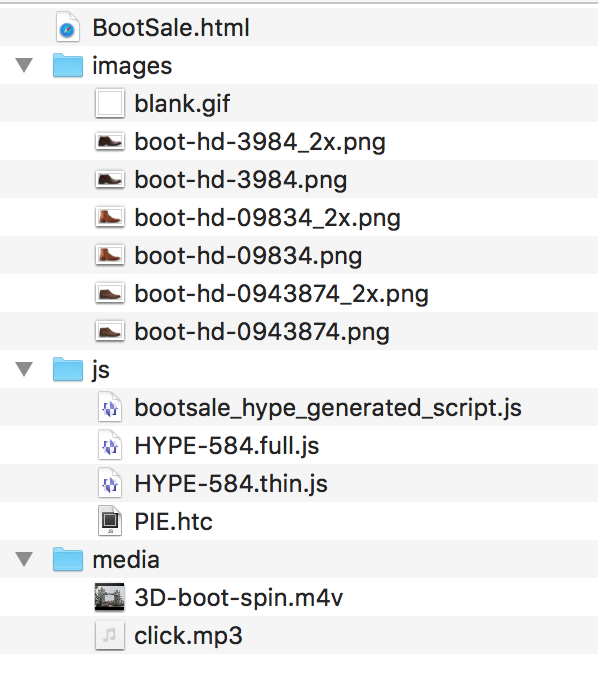Collapse the media folder disclosure triangle
Screen dimensions: 598x674
click(x=24, y=560)
